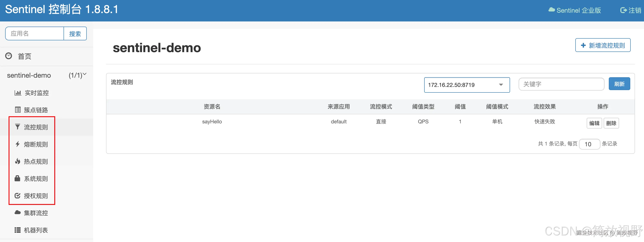Image resolution: width=644 pixels, height=242 pixels.
Task: Open the 172.16.22.50:8719 machine dropdown
Action: pyautogui.click(x=466, y=85)
